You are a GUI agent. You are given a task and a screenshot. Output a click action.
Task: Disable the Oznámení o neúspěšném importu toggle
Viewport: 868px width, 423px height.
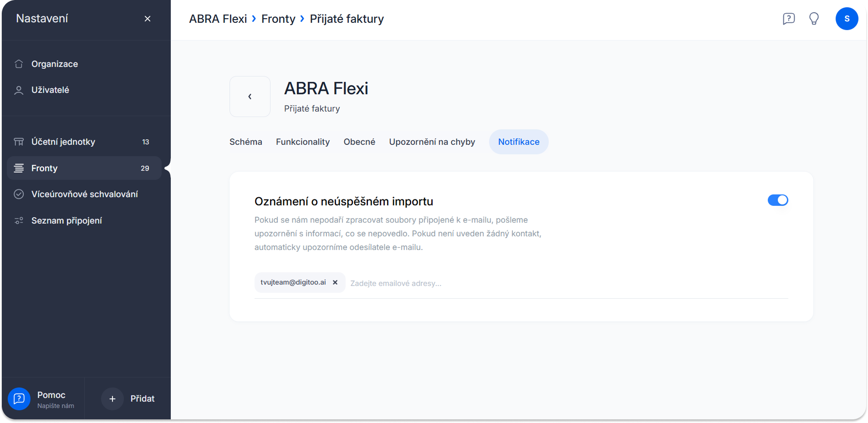778,200
